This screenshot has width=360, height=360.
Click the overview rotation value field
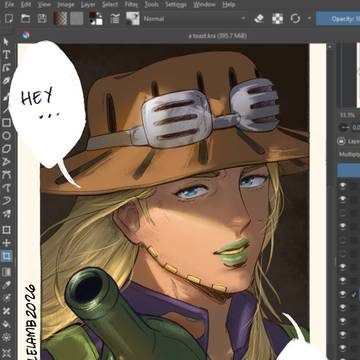[355, 127]
